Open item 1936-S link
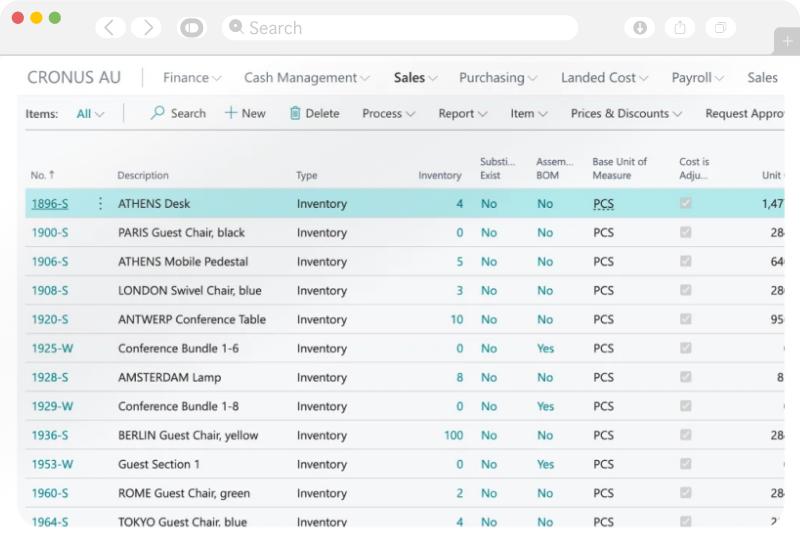The width and height of the screenshot is (800, 541). pyautogui.click(x=49, y=435)
